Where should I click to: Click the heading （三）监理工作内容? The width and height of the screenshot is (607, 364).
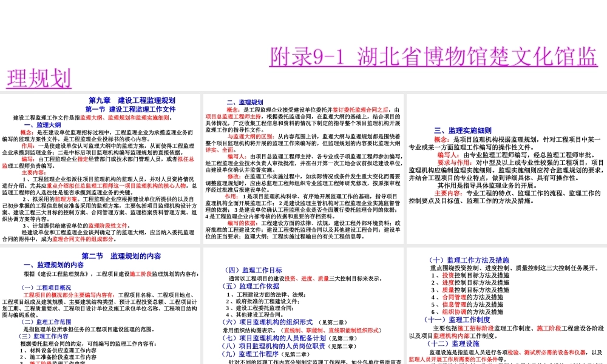tap(42, 336)
